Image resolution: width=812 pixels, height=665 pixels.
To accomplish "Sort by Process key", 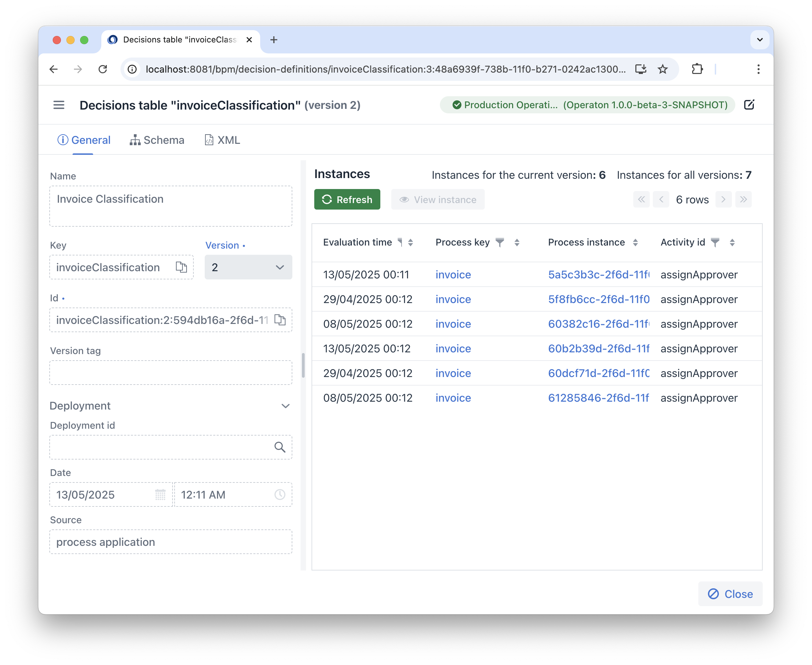I will click(517, 242).
